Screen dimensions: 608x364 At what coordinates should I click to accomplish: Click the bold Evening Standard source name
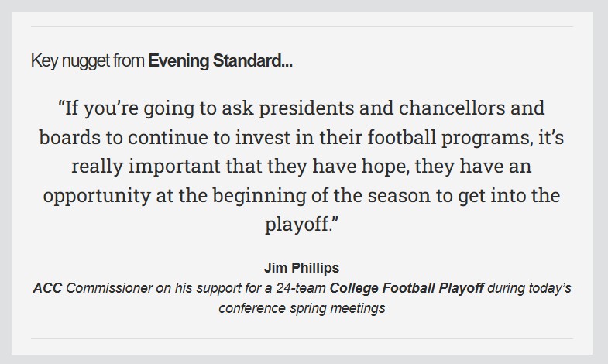pos(220,61)
